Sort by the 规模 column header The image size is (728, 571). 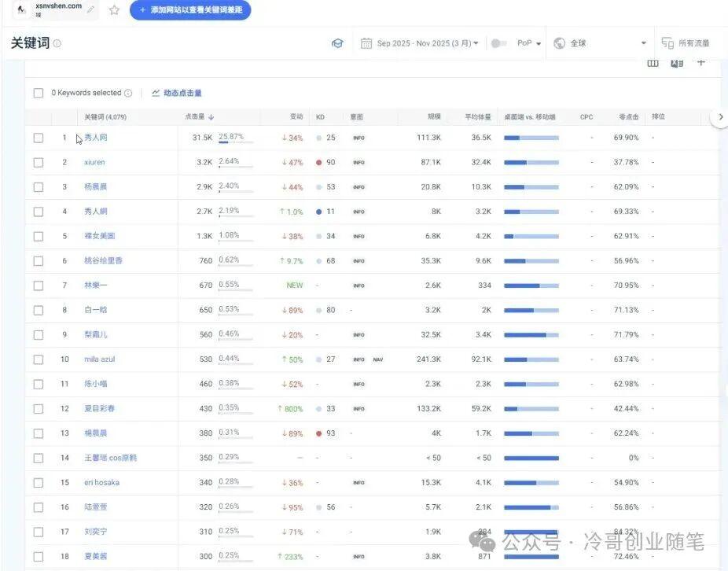coord(434,116)
